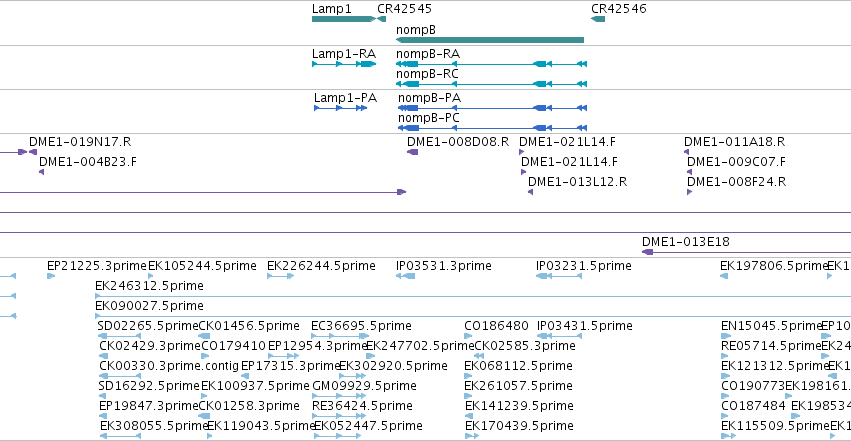Select the EK090027.5prime label
This screenshot has width=851, height=441.
coord(149,306)
